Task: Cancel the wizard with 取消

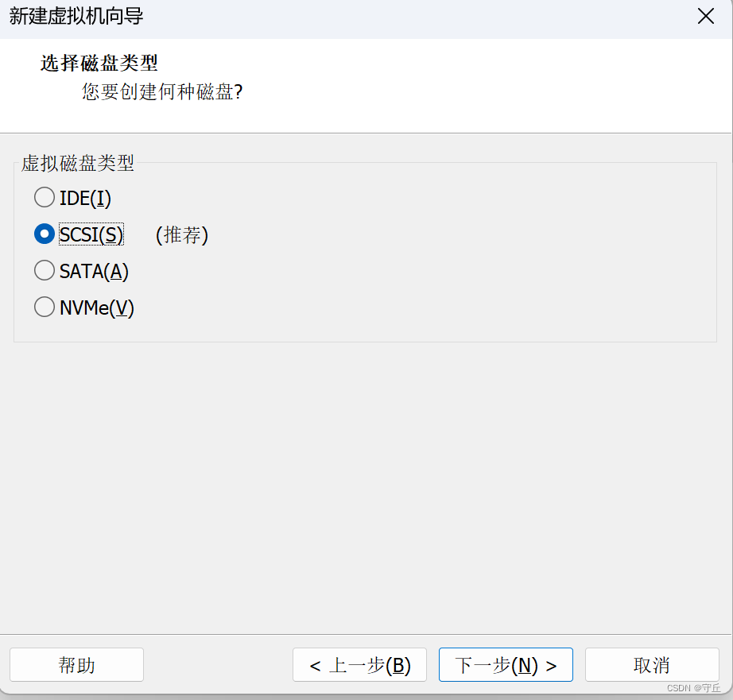Action: pyautogui.click(x=652, y=664)
